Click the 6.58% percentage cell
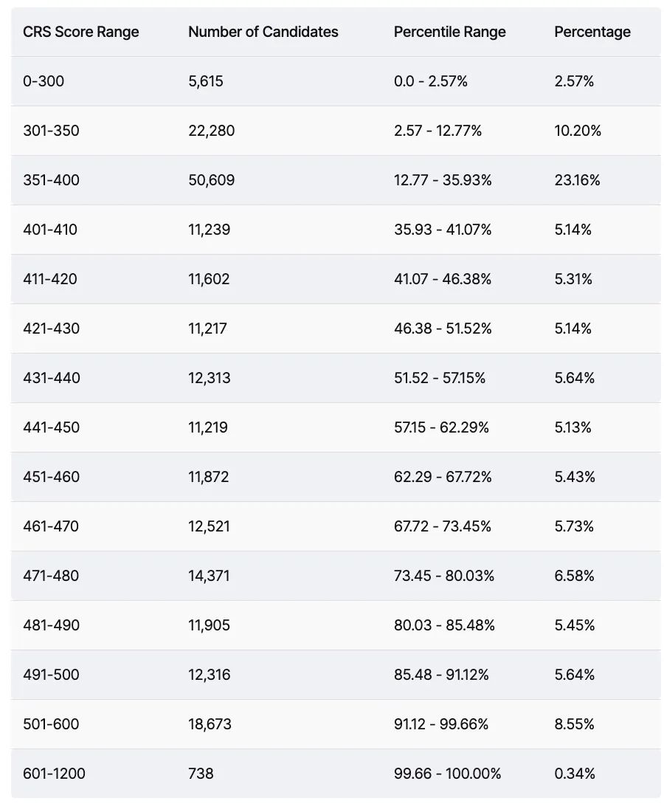664x812 pixels. point(574,576)
